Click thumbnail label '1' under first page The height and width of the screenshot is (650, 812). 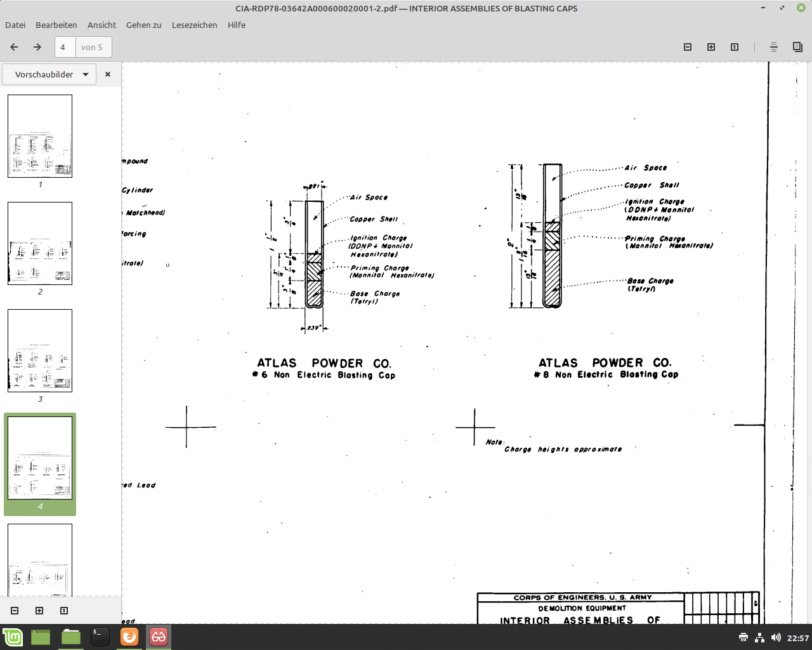coord(40,185)
